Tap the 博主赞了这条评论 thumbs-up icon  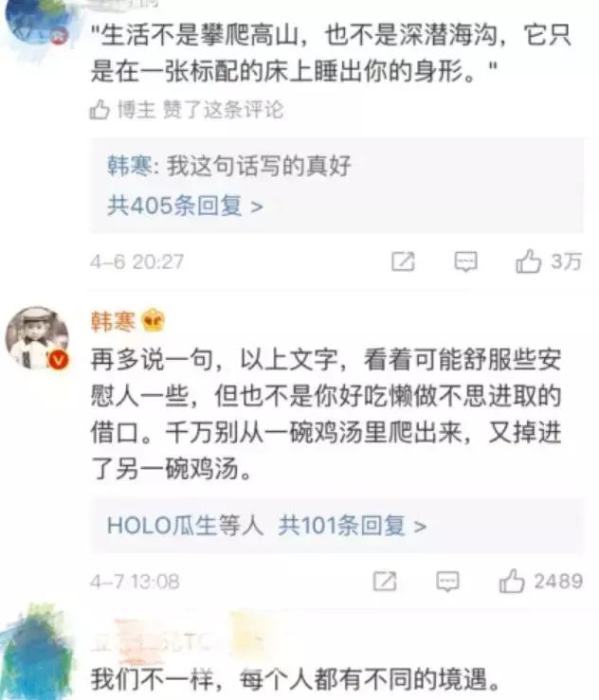(100, 109)
